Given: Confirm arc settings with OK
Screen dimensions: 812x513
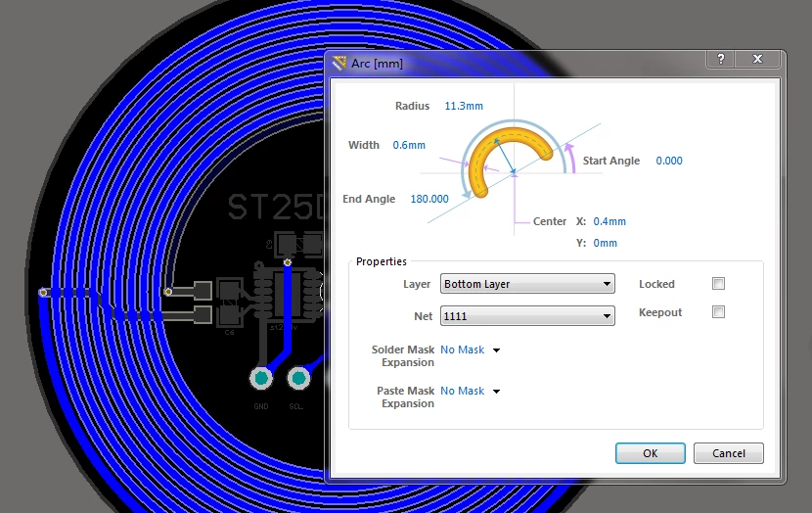Looking at the screenshot, I should [650, 453].
